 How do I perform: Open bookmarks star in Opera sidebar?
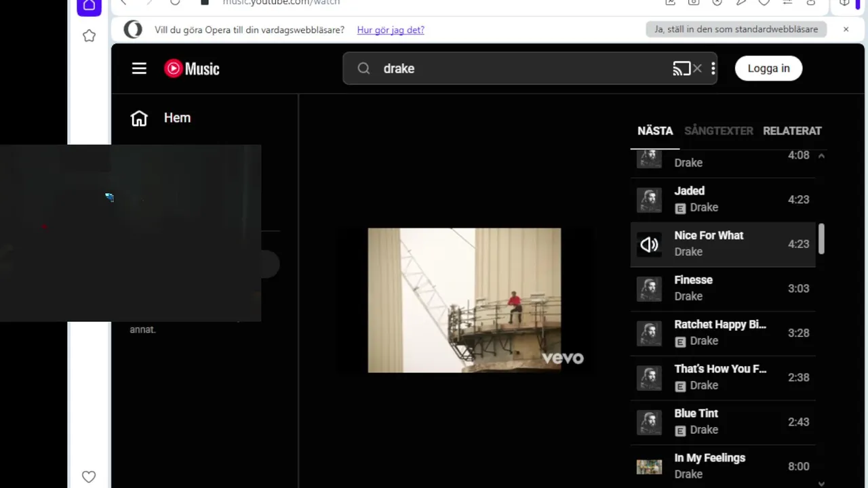[x=89, y=36]
